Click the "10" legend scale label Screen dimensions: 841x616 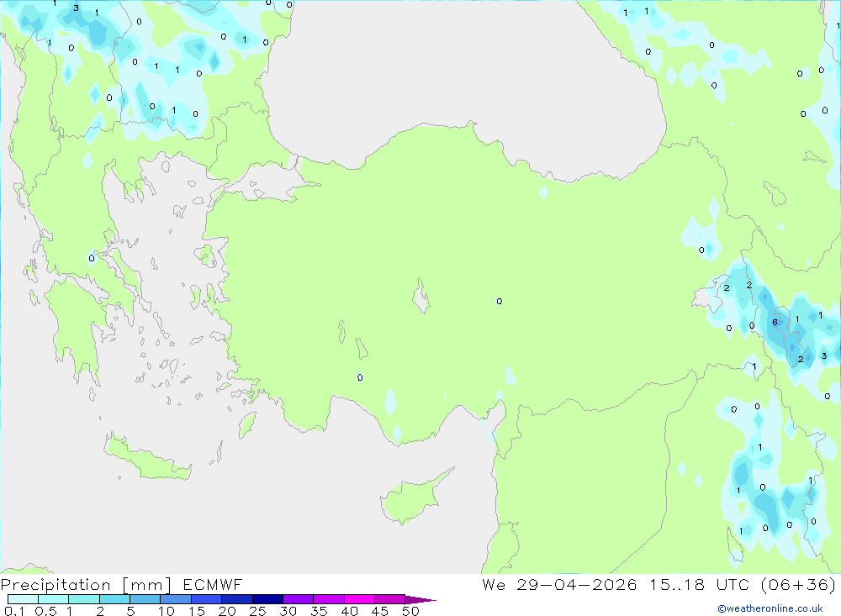pyautogui.click(x=167, y=611)
